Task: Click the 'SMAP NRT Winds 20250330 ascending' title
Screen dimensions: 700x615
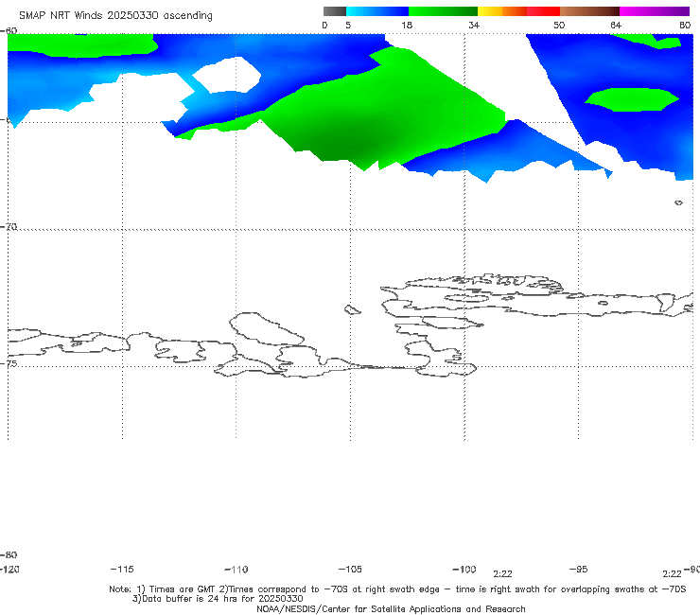Action: point(115,16)
